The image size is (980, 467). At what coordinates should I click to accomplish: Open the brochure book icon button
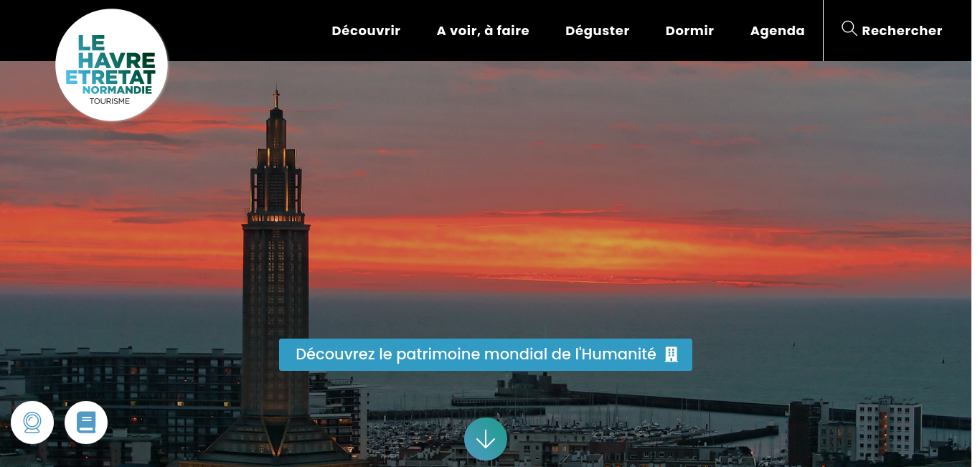(x=86, y=423)
